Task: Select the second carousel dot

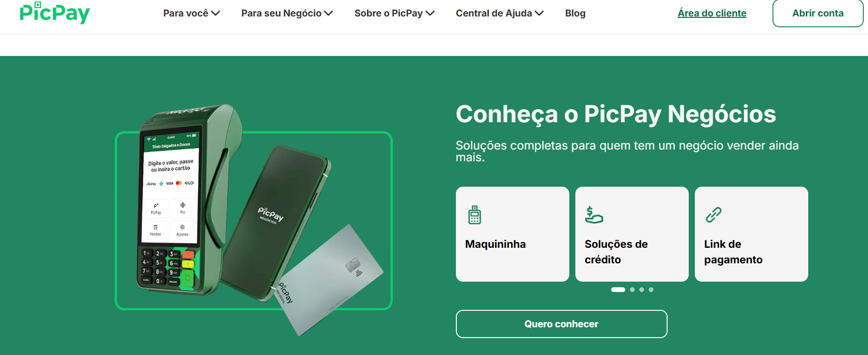Action: pos(632,290)
